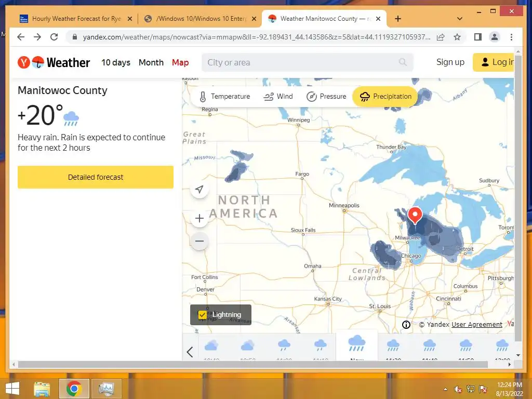Click the muted volume tray icon

(458, 390)
